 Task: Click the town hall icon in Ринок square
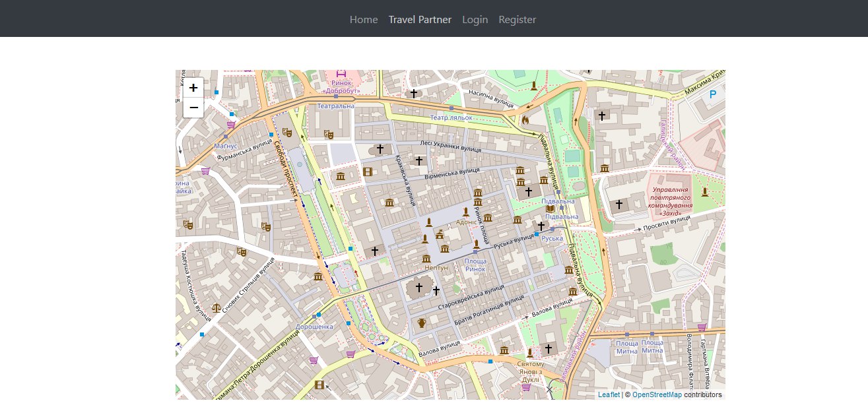(440, 234)
